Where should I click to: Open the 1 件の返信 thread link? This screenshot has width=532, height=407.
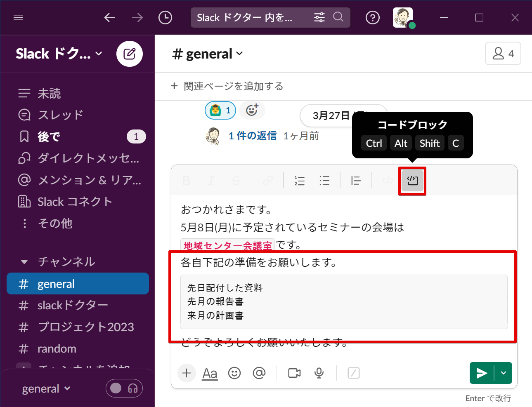pos(252,136)
